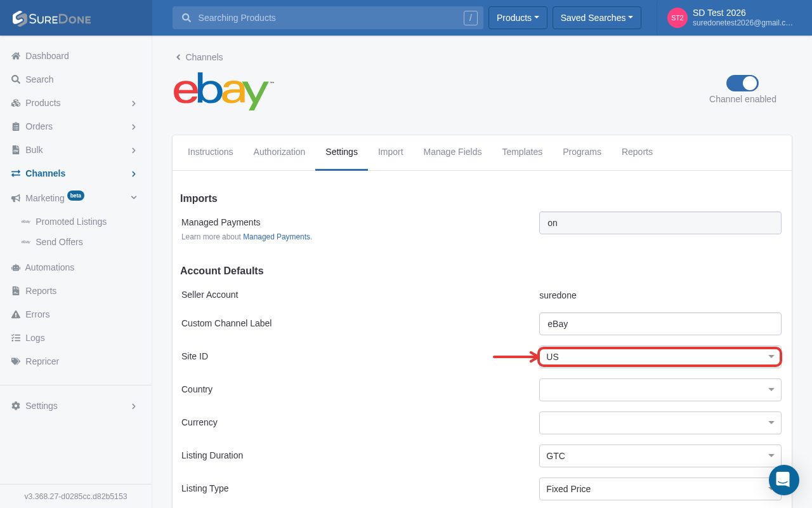Click the ST2 user avatar

pos(677,18)
